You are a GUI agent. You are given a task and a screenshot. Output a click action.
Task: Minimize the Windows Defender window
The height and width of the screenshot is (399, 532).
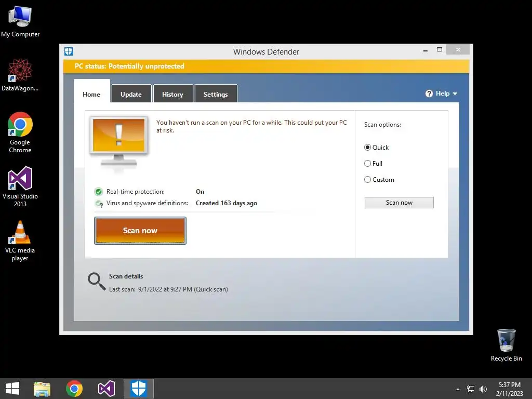coord(425,50)
